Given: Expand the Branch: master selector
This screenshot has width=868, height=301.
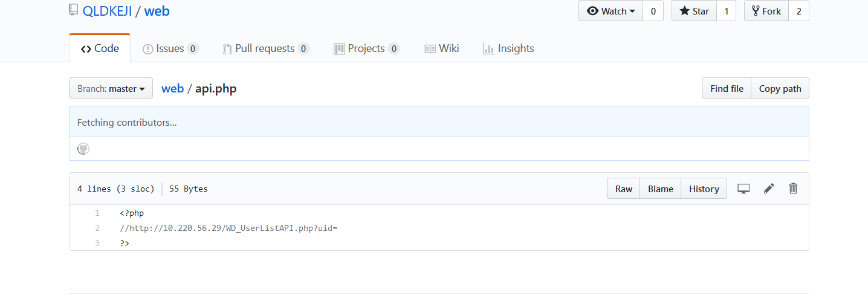Looking at the screenshot, I should click(x=111, y=88).
